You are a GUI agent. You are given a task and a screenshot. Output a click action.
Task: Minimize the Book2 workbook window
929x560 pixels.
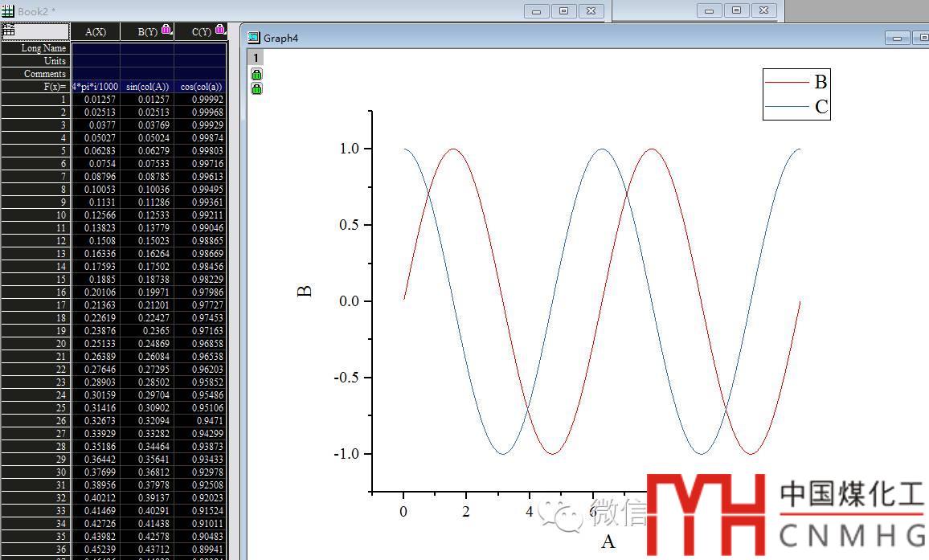coord(536,10)
